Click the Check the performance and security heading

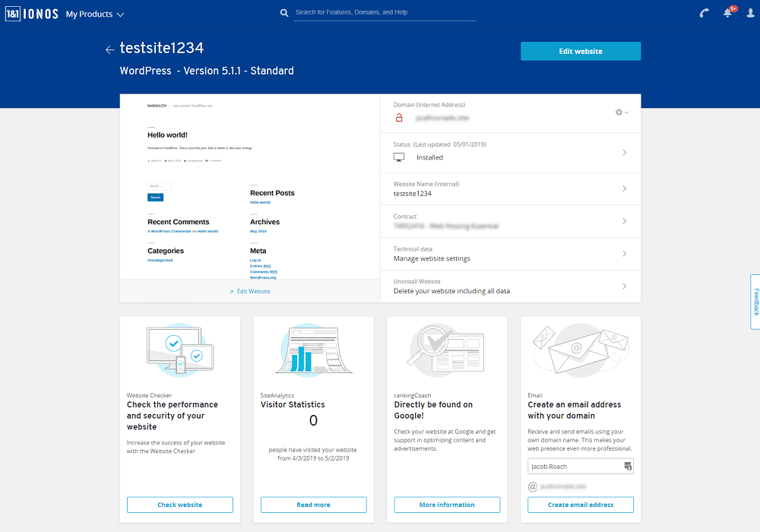[x=173, y=416]
